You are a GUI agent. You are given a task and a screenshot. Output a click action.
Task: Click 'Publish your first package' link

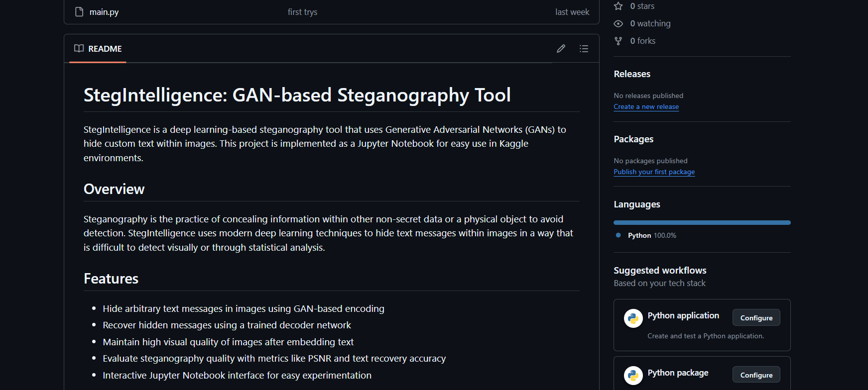coord(654,172)
